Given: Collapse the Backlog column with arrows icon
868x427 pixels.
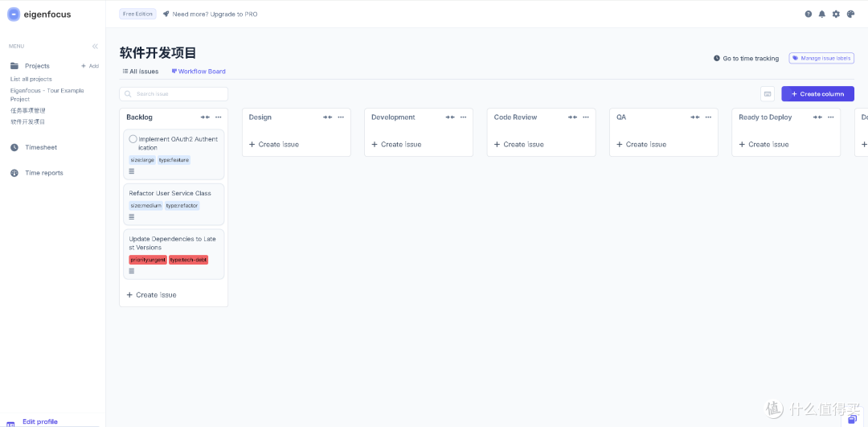Looking at the screenshot, I should pyautogui.click(x=206, y=117).
